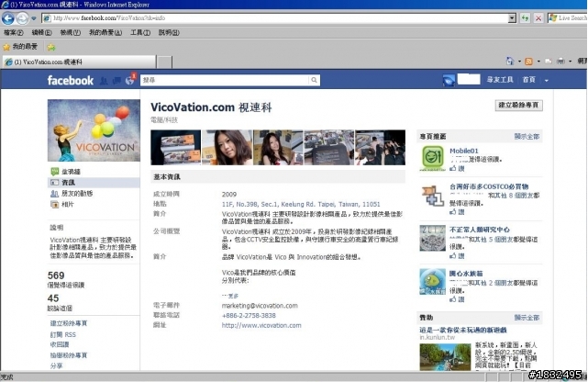Click the profile picture in Facebook header
Screen dimensions: 588x382
449,80
